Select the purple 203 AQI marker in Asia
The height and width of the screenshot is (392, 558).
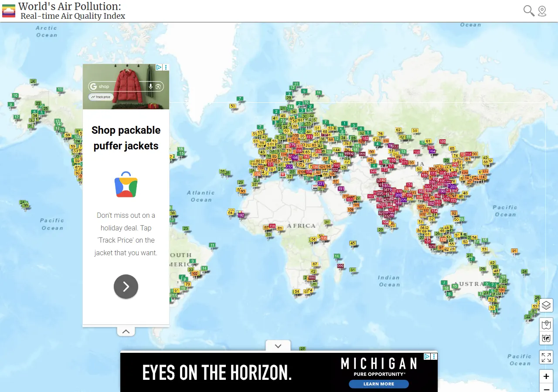(x=453, y=186)
